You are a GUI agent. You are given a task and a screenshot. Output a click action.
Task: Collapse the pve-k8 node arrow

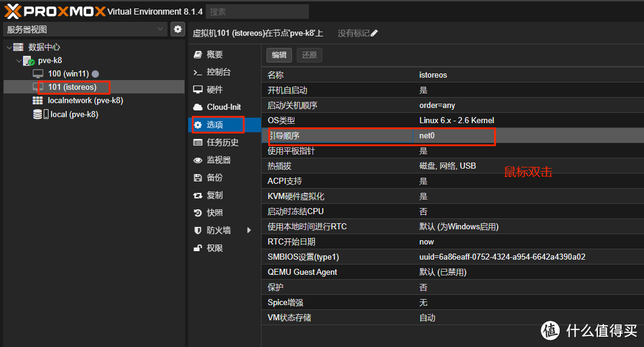tap(19, 61)
